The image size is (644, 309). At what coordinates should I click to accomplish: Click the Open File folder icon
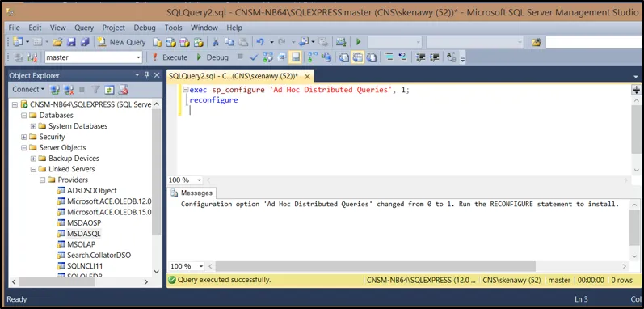coord(57,42)
